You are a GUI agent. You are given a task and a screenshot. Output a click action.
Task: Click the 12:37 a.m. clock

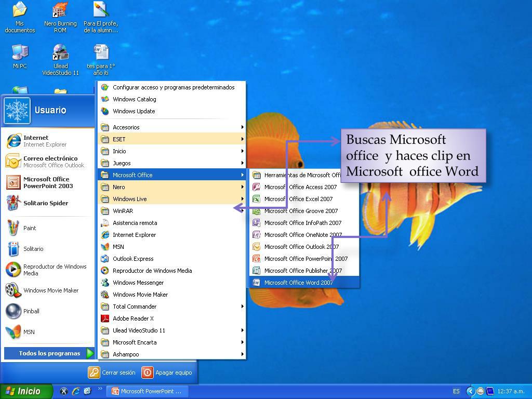click(511, 391)
